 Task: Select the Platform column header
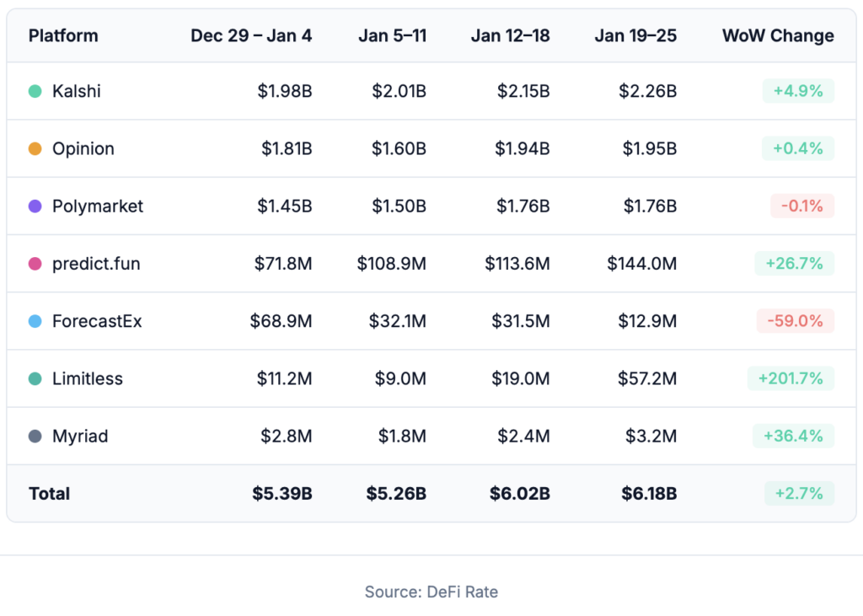pyautogui.click(x=63, y=35)
